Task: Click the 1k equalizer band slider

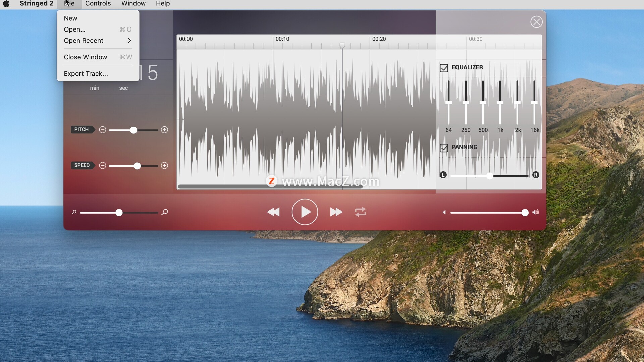Action: [x=500, y=103]
